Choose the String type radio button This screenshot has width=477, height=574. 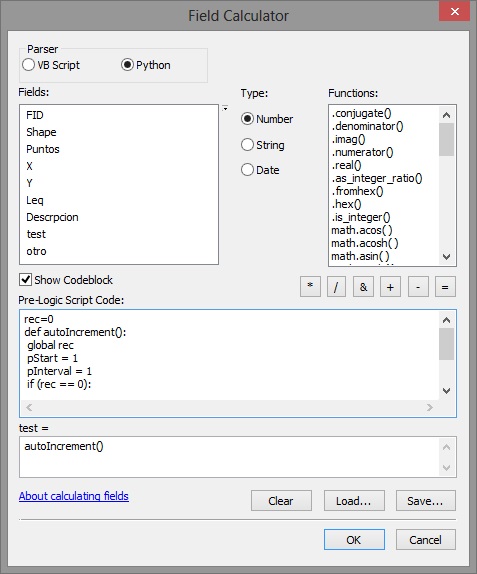[x=262, y=145]
